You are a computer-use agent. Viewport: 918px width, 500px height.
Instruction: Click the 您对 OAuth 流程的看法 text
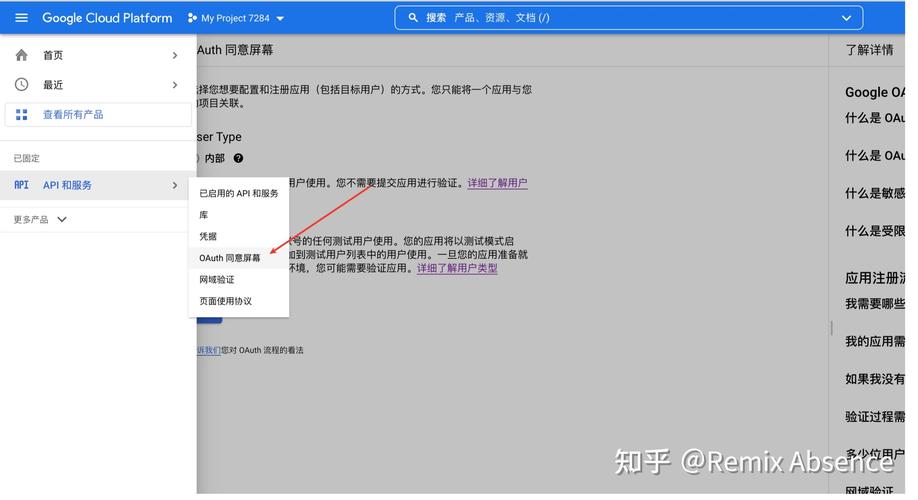tap(262, 350)
